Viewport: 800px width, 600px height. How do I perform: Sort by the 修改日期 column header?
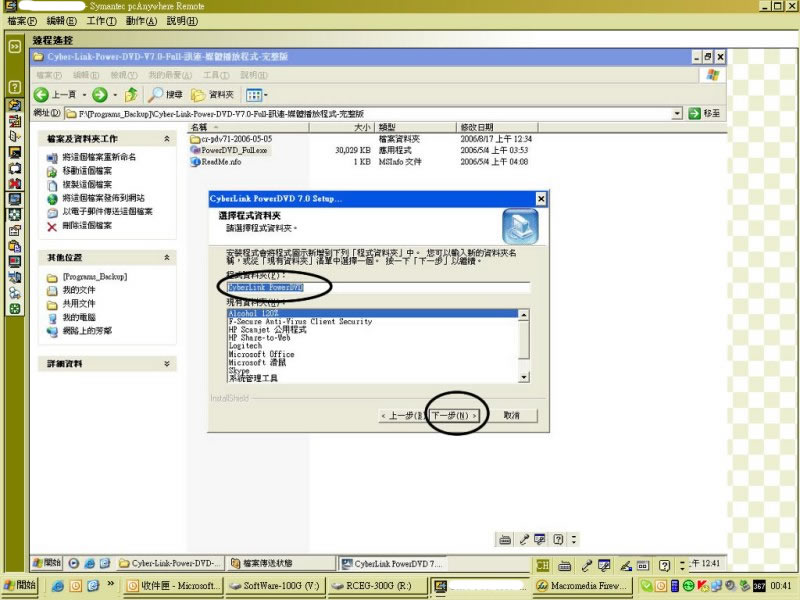pyautogui.click(x=497, y=127)
